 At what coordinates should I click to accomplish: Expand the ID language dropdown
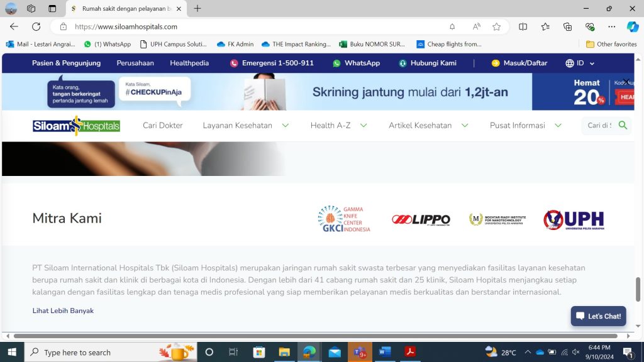point(580,63)
